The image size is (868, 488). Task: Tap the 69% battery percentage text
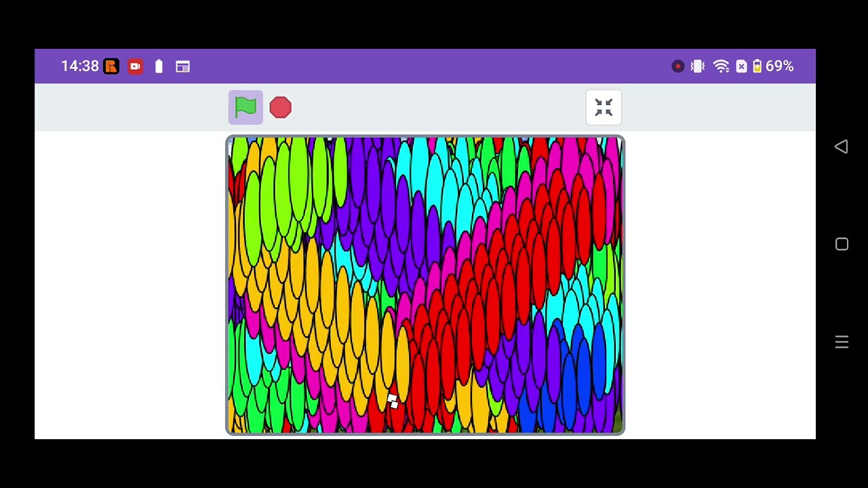point(780,66)
